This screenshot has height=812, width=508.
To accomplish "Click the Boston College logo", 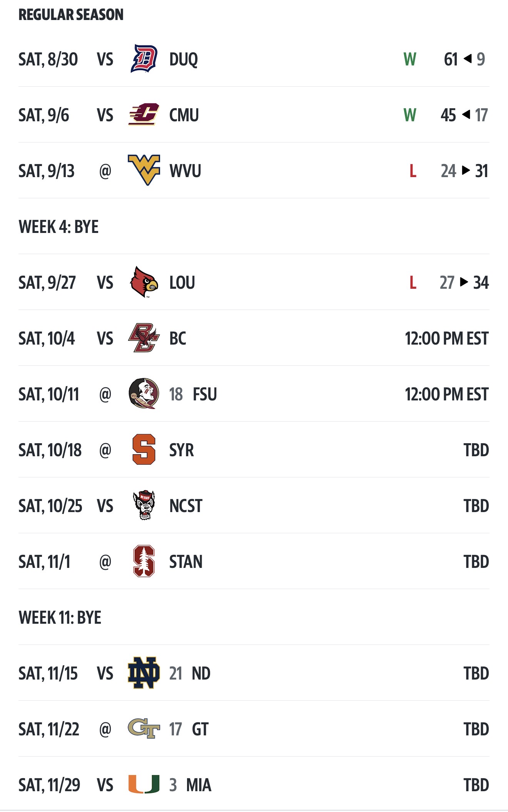I will (x=144, y=338).
